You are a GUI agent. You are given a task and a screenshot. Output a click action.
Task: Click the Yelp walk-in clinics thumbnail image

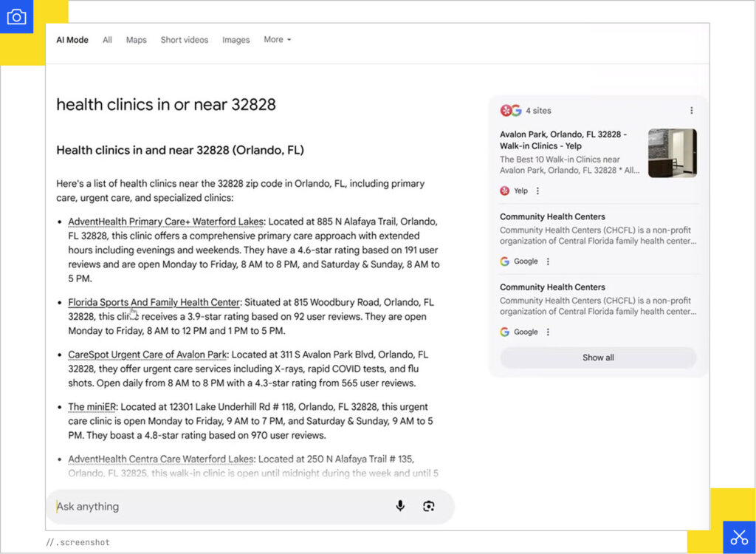click(x=672, y=153)
